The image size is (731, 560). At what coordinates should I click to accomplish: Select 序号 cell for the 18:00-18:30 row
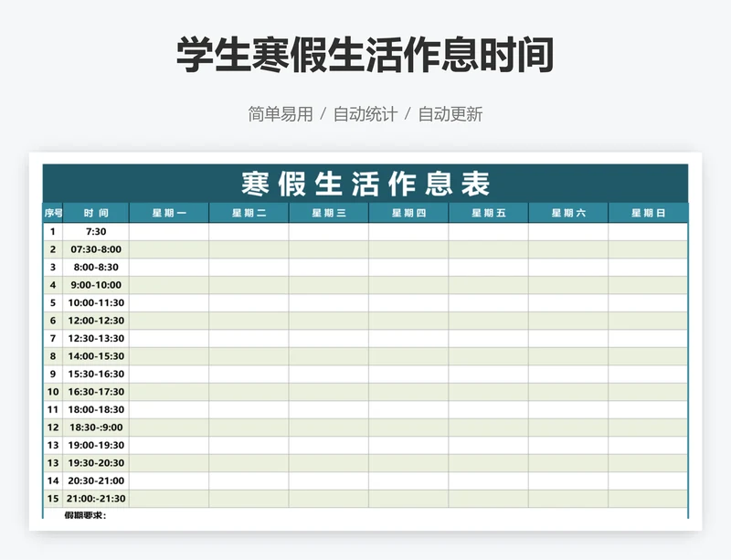coord(53,410)
